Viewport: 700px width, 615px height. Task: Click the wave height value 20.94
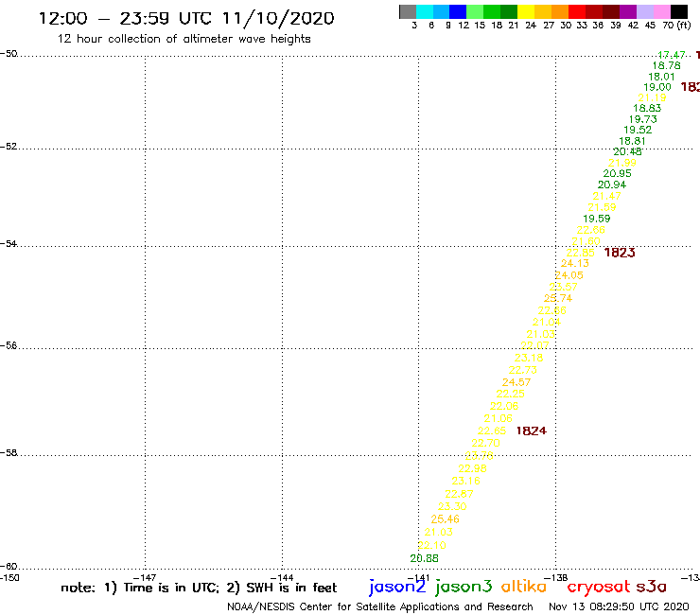pos(612,184)
